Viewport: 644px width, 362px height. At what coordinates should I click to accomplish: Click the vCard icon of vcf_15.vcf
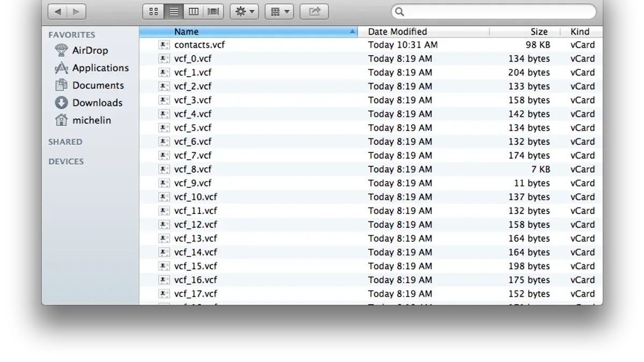pyautogui.click(x=164, y=266)
